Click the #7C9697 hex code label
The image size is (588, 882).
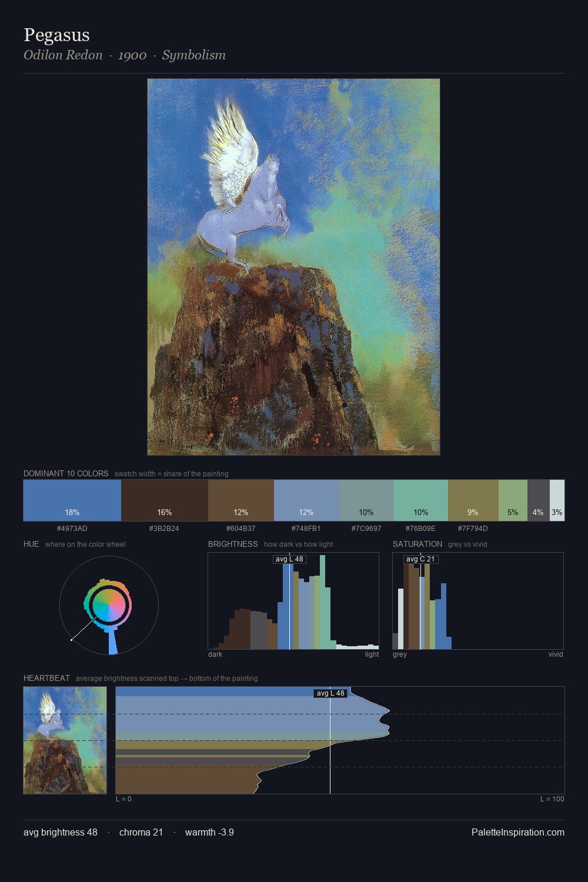click(x=366, y=529)
